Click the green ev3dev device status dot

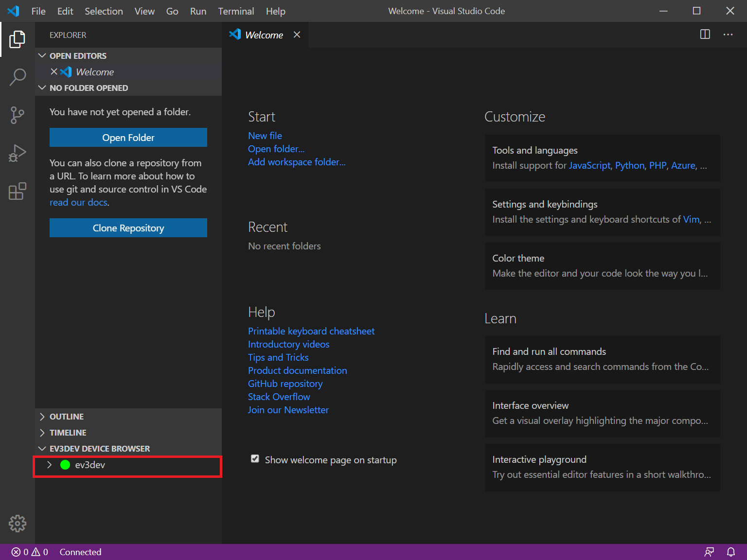[65, 465]
